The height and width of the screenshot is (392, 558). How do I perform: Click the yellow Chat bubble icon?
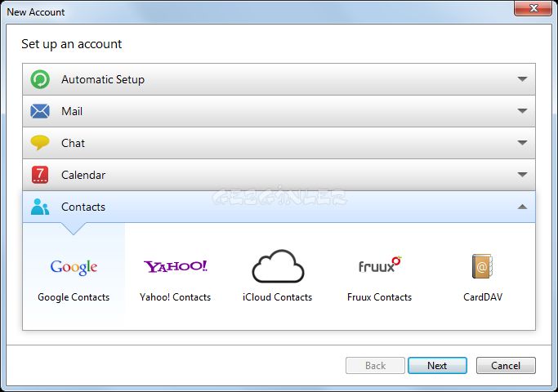coord(40,143)
